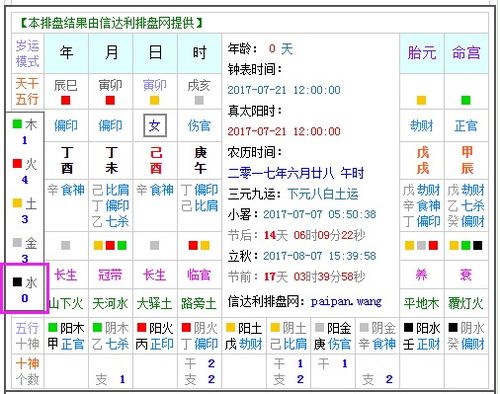The height and width of the screenshot is (394, 500).
Task: Click the 覆灯火 nayin label
Action: point(466,304)
